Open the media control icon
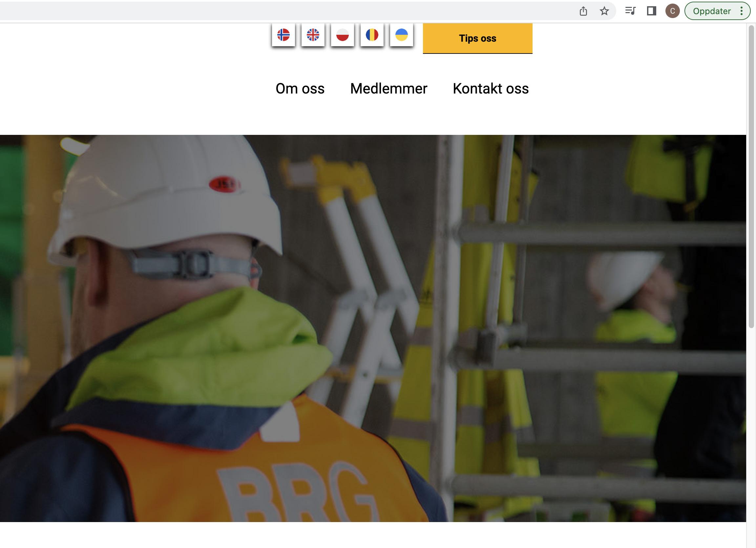 click(630, 11)
